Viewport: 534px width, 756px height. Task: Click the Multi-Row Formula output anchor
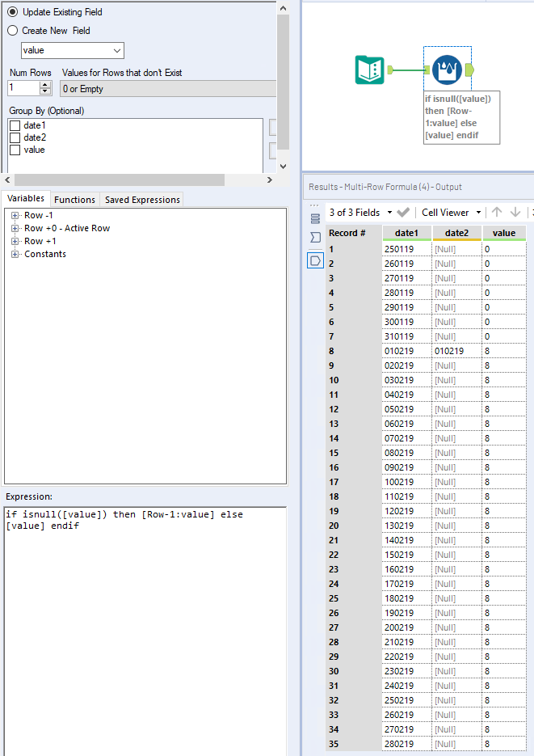[471, 70]
